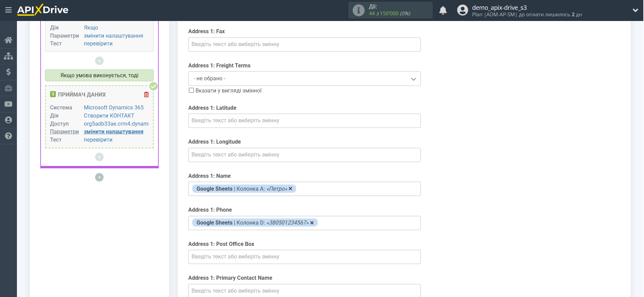Open the 'Створити КОНТАКТ' action link
The width and height of the screenshot is (644, 297).
109,115
